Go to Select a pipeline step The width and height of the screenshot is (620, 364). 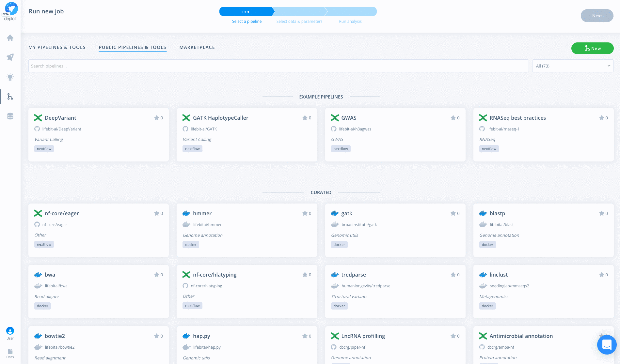click(x=247, y=22)
